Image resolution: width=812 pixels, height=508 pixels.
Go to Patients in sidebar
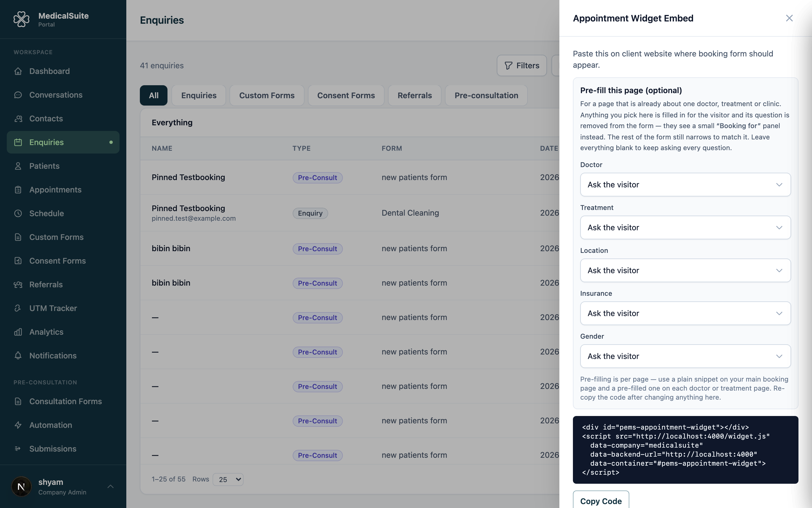coord(63,166)
